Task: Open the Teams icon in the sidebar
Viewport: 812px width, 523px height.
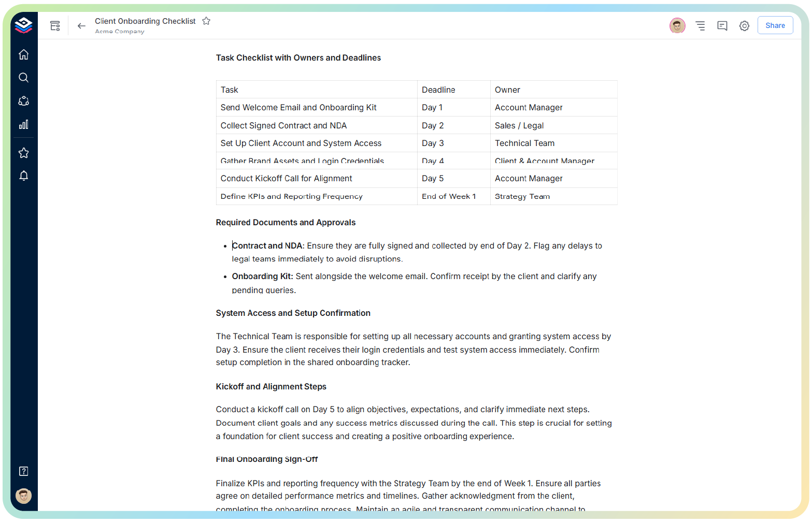Action: point(23,101)
